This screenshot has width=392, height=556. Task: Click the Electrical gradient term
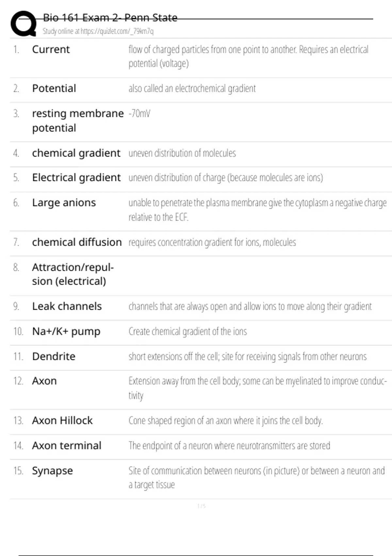coord(76,178)
